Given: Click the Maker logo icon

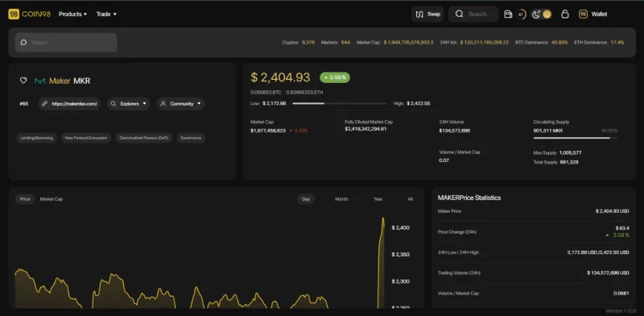Looking at the screenshot, I should (39, 81).
